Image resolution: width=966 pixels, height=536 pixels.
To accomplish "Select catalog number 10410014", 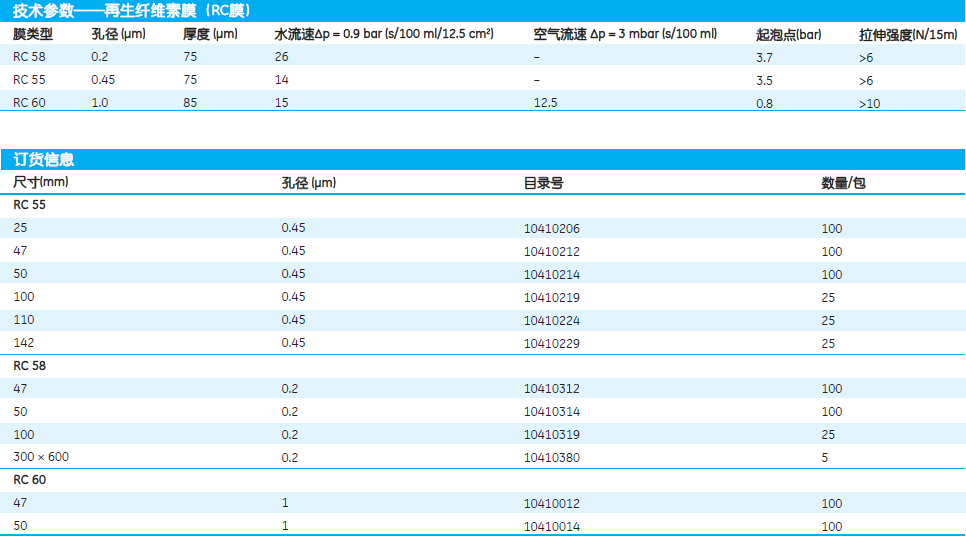I will click(x=551, y=526).
